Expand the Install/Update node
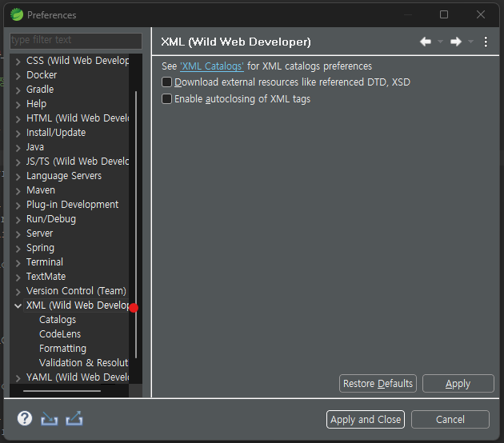The height and width of the screenshot is (443, 504). coord(18,133)
